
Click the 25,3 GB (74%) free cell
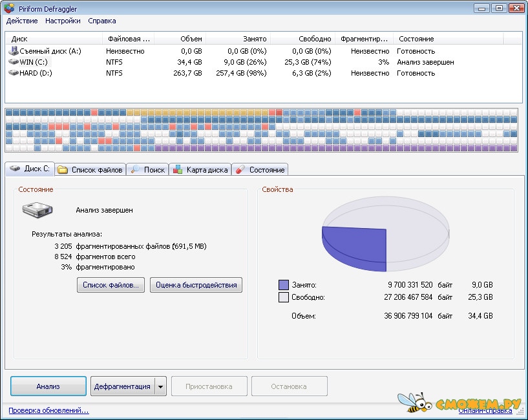[x=308, y=62]
